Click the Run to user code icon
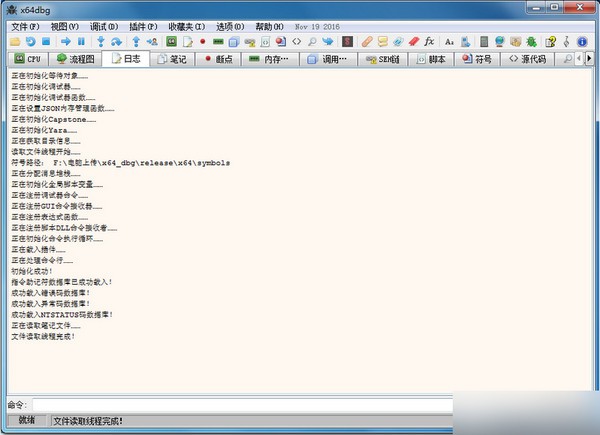Viewport: 600px width, 435px height. pyautogui.click(x=152, y=41)
